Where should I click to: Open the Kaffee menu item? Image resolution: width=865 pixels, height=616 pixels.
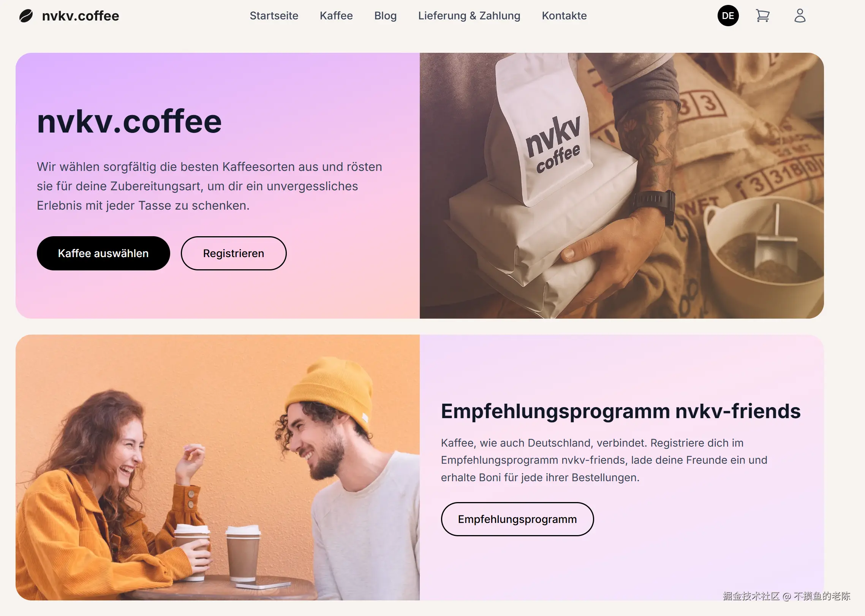[x=336, y=16]
